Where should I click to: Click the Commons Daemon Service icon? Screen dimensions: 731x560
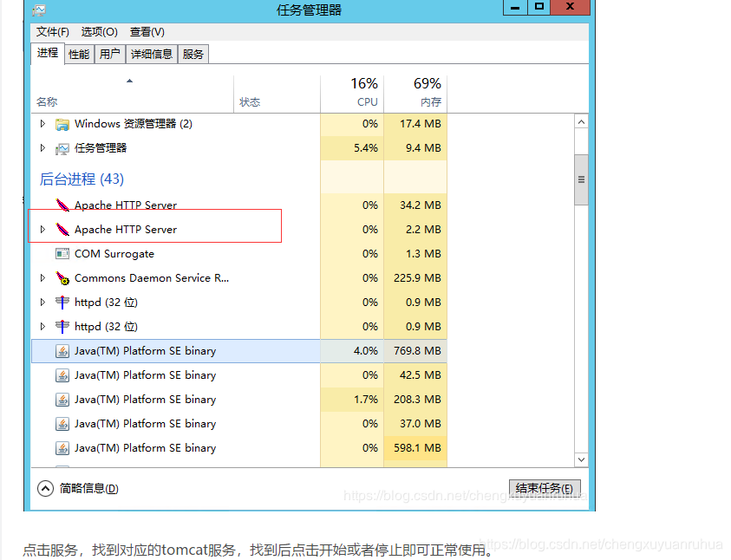(62, 278)
